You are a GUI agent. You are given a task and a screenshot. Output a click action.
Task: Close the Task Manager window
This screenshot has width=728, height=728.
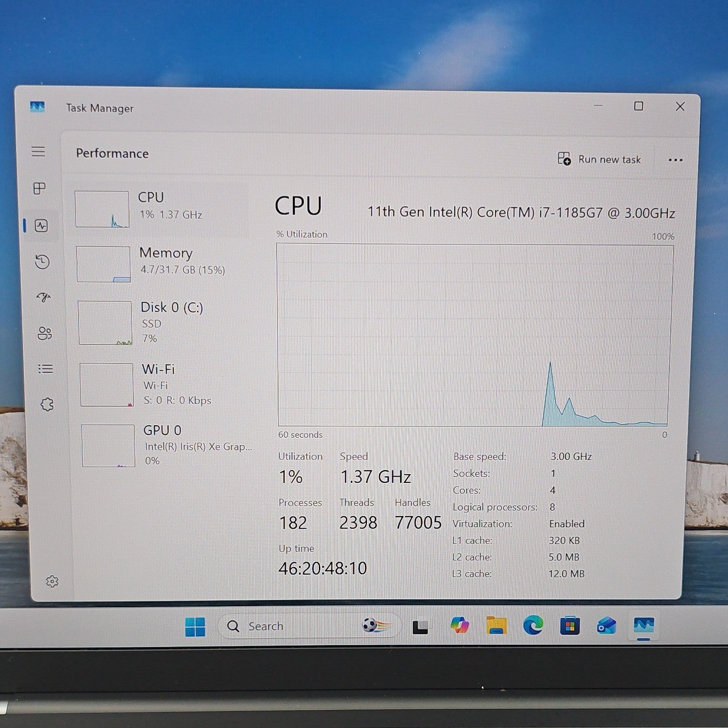click(680, 106)
